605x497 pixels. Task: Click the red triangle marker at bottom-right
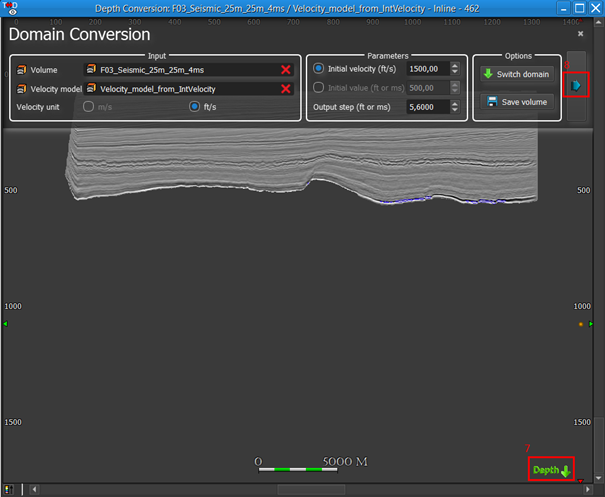click(x=580, y=481)
